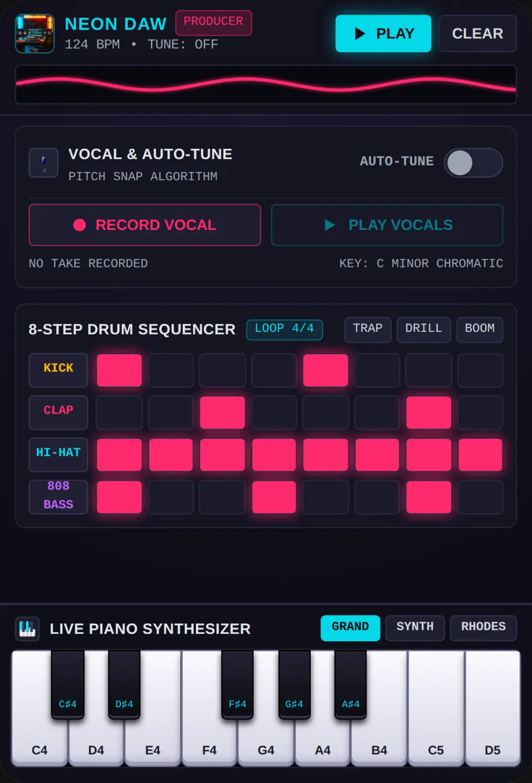The image size is (532, 783).
Task: Turn on CLAP step 5
Action: click(x=326, y=413)
